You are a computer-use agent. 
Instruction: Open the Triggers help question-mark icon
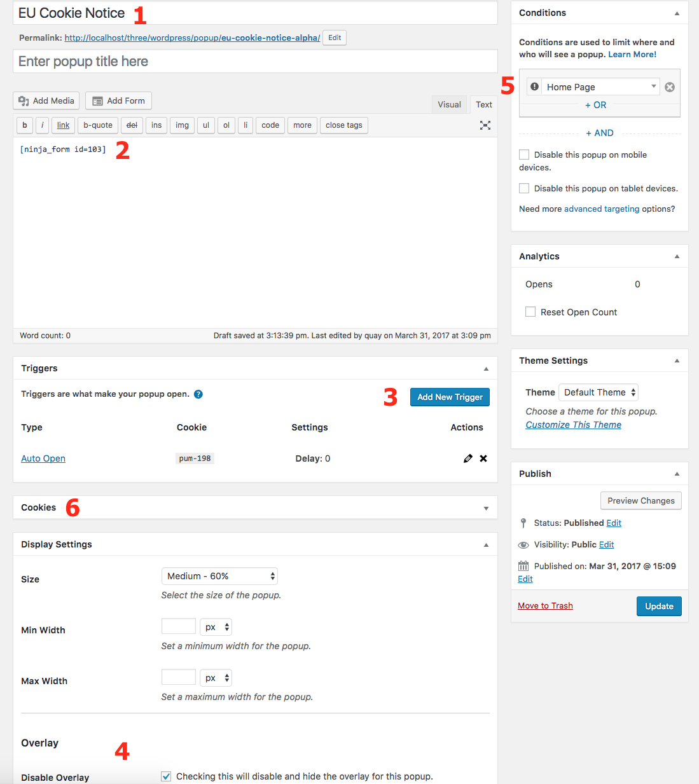[198, 394]
